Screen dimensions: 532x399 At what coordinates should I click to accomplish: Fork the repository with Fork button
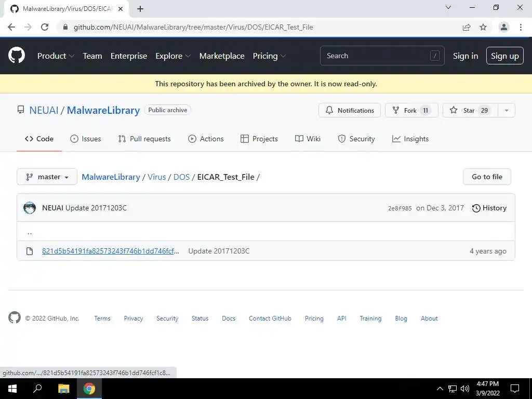(x=411, y=110)
